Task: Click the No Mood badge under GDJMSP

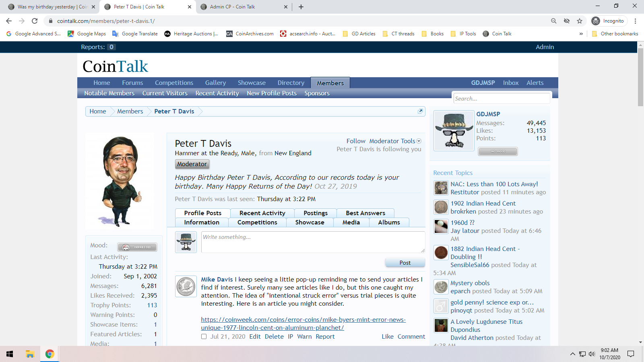Action: tap(497, 152)
